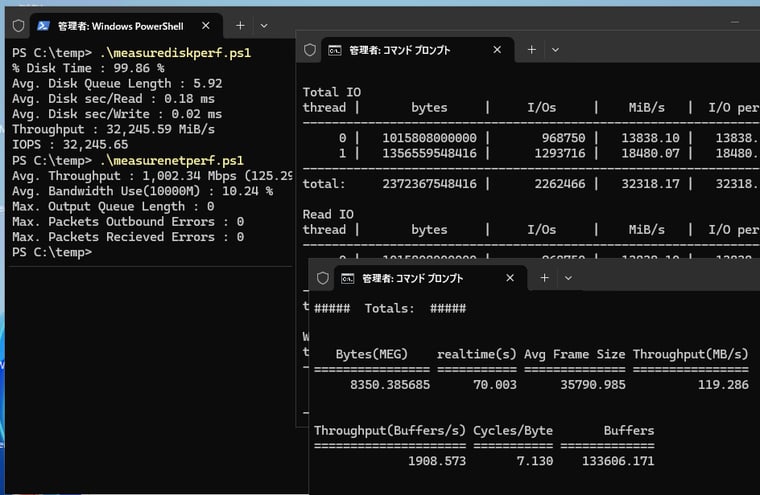Image resolution: width=760 pixels, height=495 pixels.
Task: Click the PowerShell logo icon on tab
Action: (43, 26)
